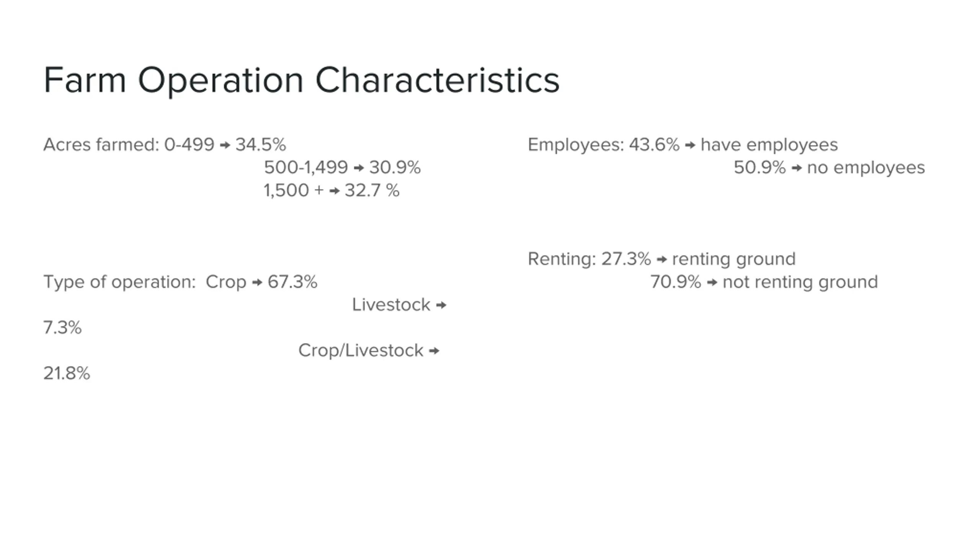Image resolution: width=980 pixels, height=551 pixels.
Task: Select the Employees: 43.6% text
Action: pyautogui.click(x=604, y=145)
